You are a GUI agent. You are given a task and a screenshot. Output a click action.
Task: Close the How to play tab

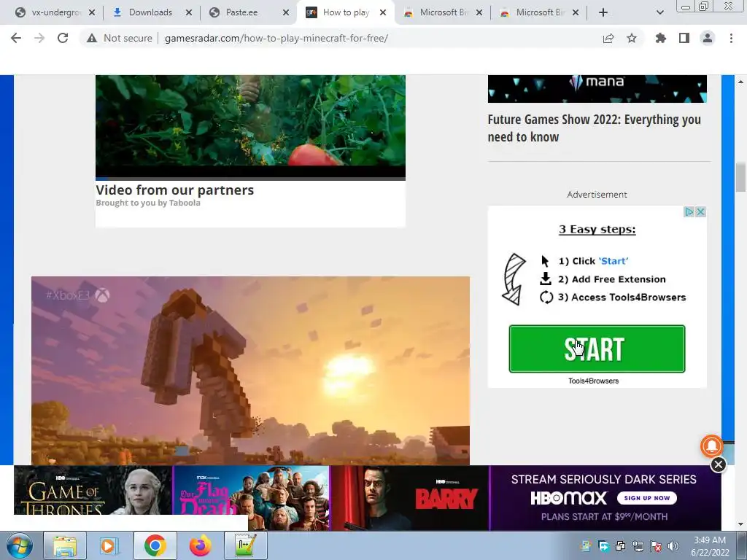382,12
